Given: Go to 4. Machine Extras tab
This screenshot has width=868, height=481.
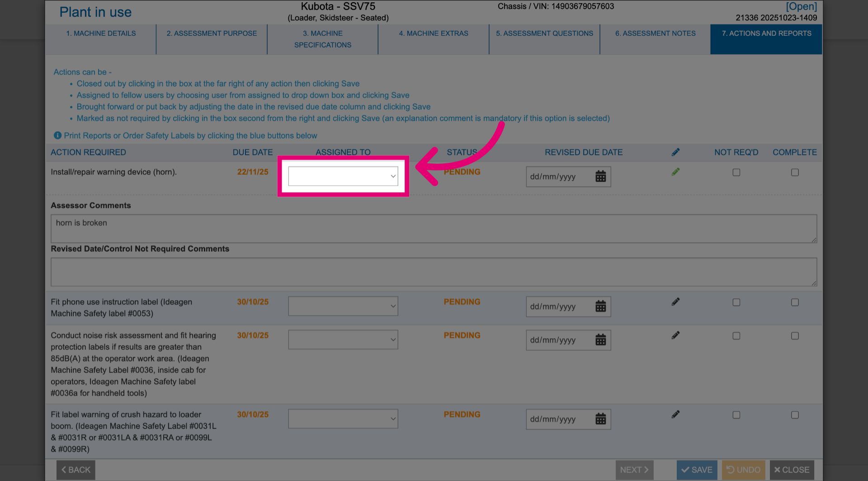Looking at the screenshot, I should click(434, 39).
